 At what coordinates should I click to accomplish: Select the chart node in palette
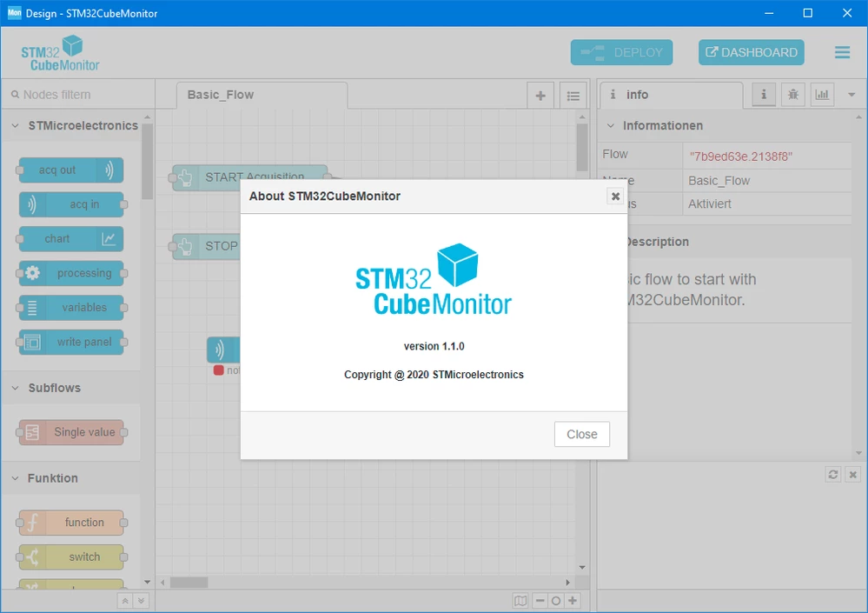pyautogui.click(x=71, y=238)
